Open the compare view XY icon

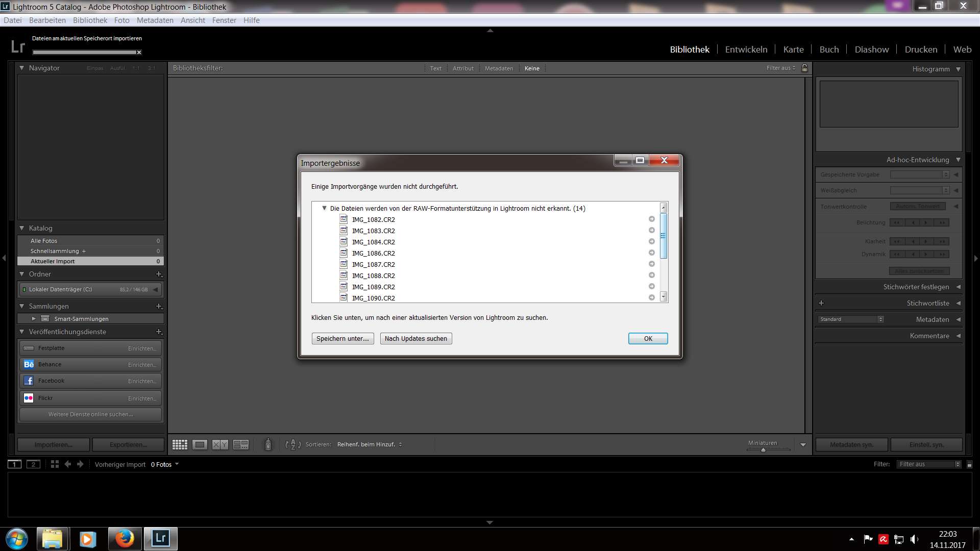(x=220, y=444)
